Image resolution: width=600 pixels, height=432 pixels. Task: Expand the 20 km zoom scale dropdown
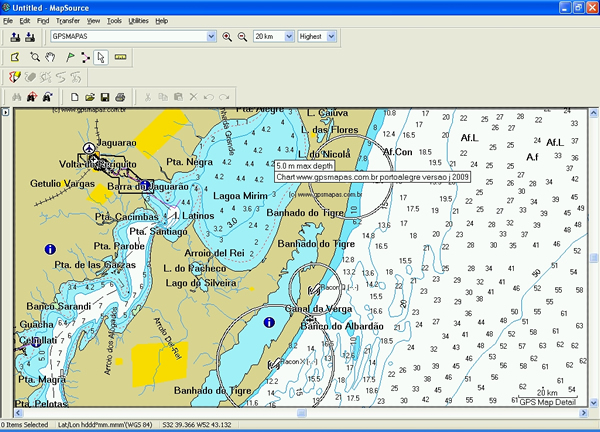click(289, 37)
